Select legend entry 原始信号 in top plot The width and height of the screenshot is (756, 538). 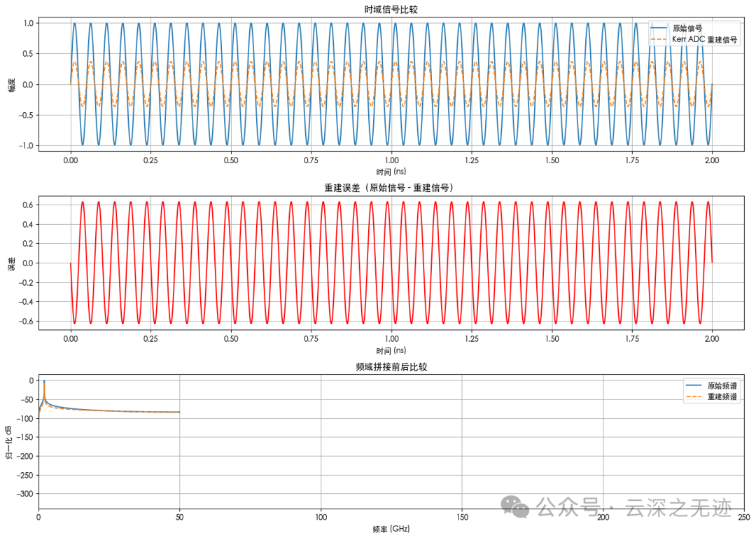click(x=687, y=29)
